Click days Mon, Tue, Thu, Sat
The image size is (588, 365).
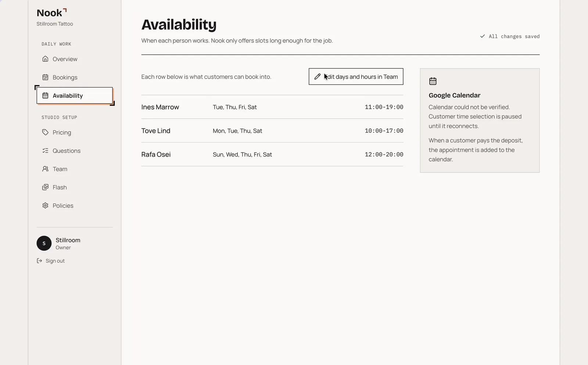[237, 130]
